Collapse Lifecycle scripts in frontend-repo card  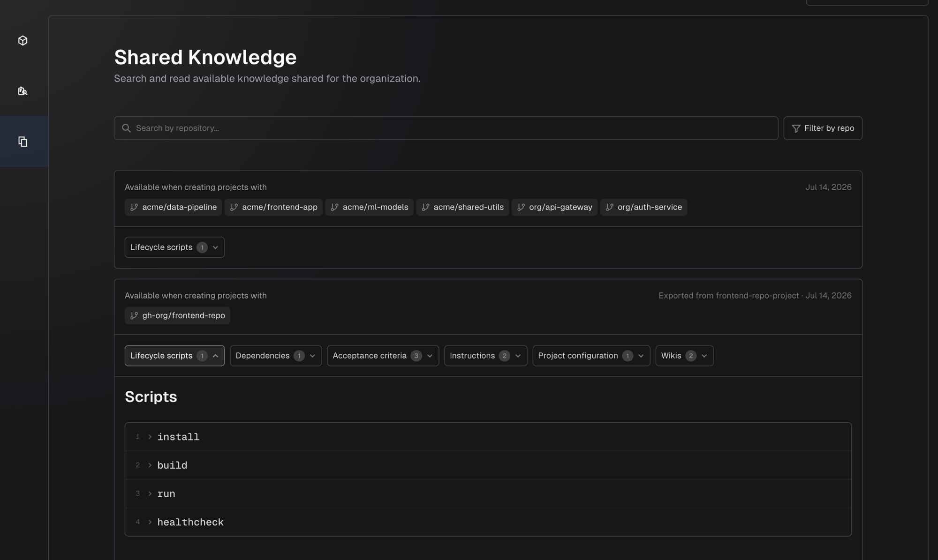(174, 356)
